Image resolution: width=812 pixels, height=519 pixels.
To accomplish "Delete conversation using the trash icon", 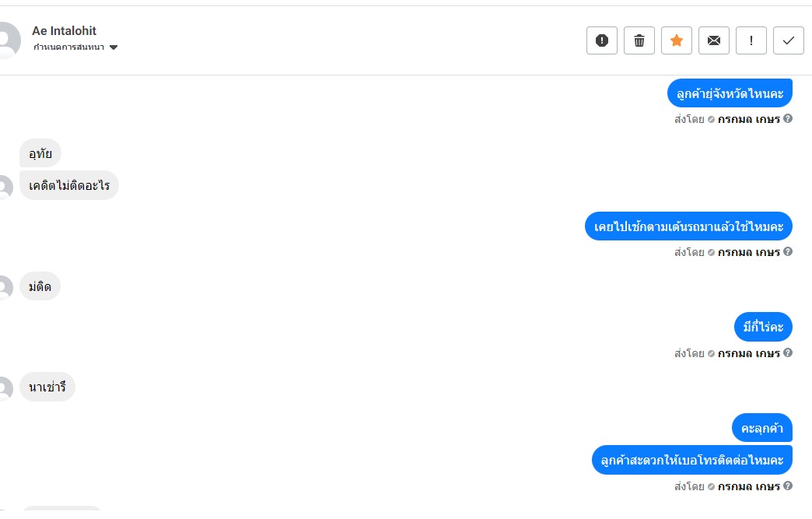I will click(639, 40).
